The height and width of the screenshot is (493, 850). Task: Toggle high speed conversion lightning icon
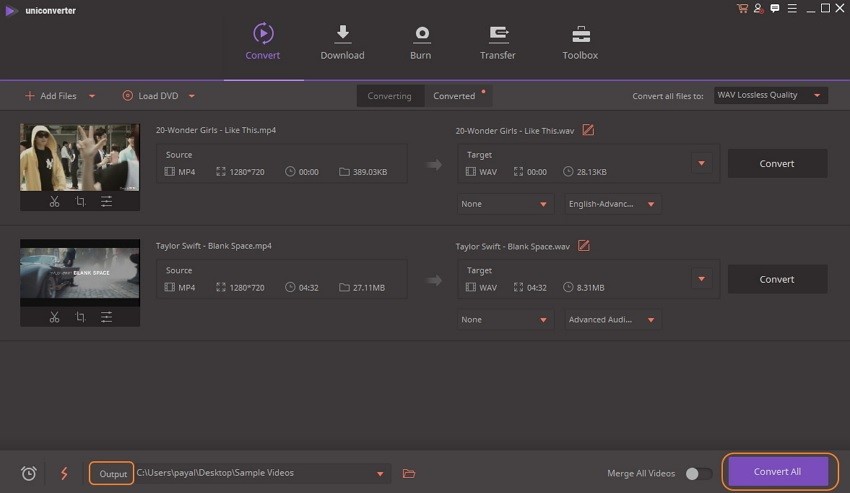click(x=65, y=473)
